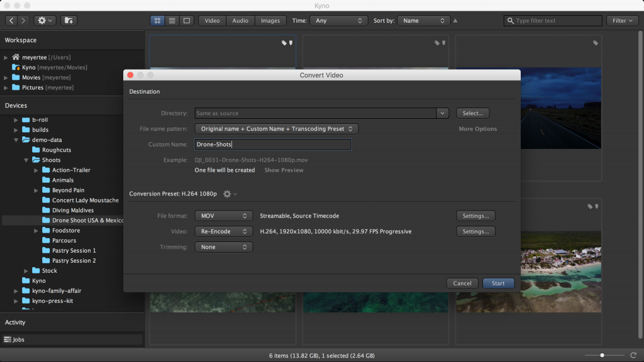The width and height of the screenshot is (644, 362).
Task: Toggle the Images media filter
Action: (x=270, y=20)
